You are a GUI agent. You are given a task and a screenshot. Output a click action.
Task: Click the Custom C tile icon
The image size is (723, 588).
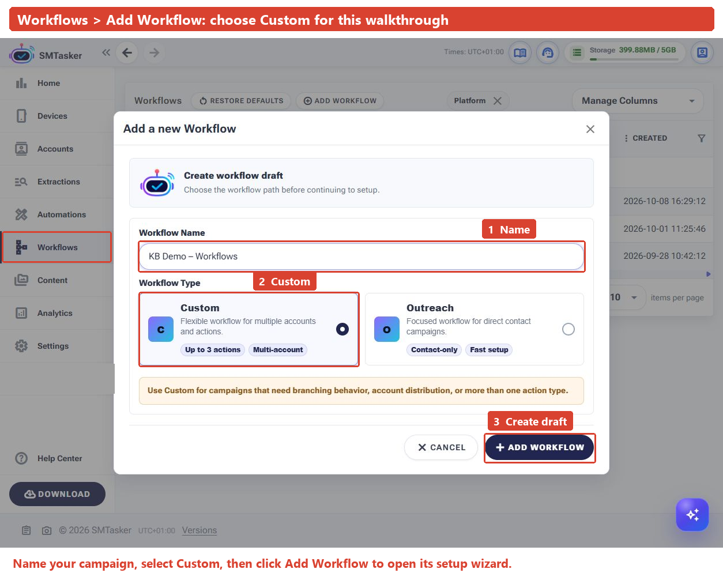coord(161,329)
